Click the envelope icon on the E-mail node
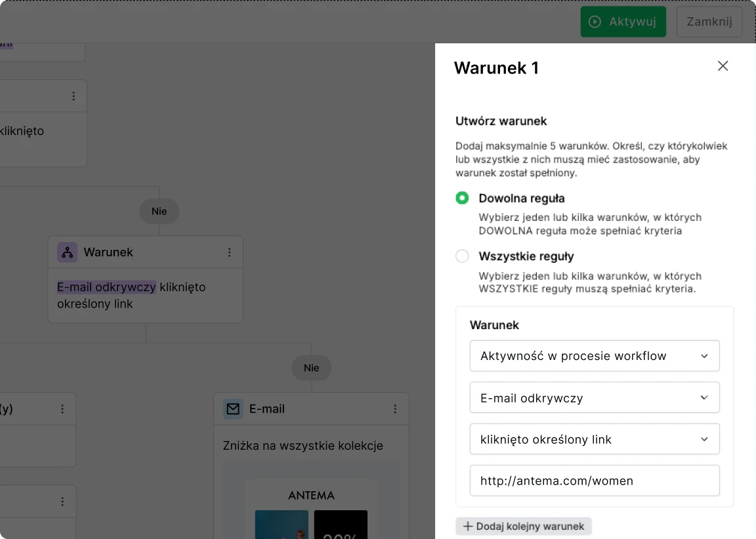The height and width of the screenshot is (539, 756). (x=233, y=409)
